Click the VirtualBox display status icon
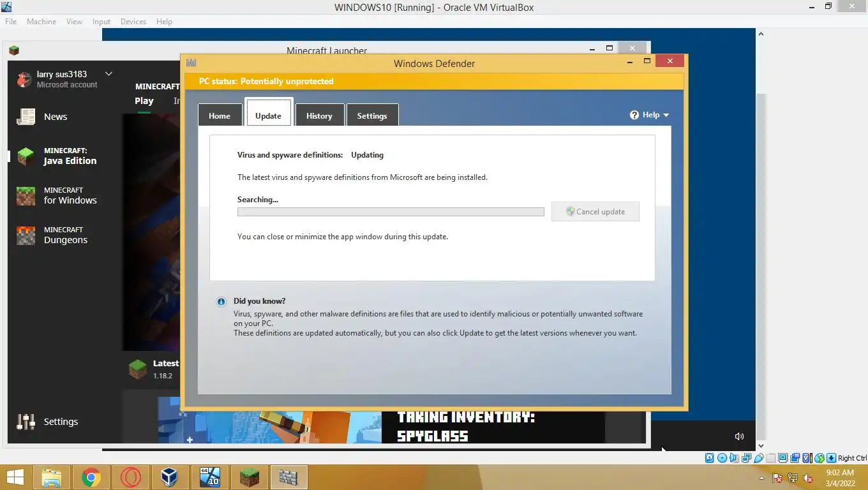The height and width of the screenshot is (490, 868). [x=783, y=458]
